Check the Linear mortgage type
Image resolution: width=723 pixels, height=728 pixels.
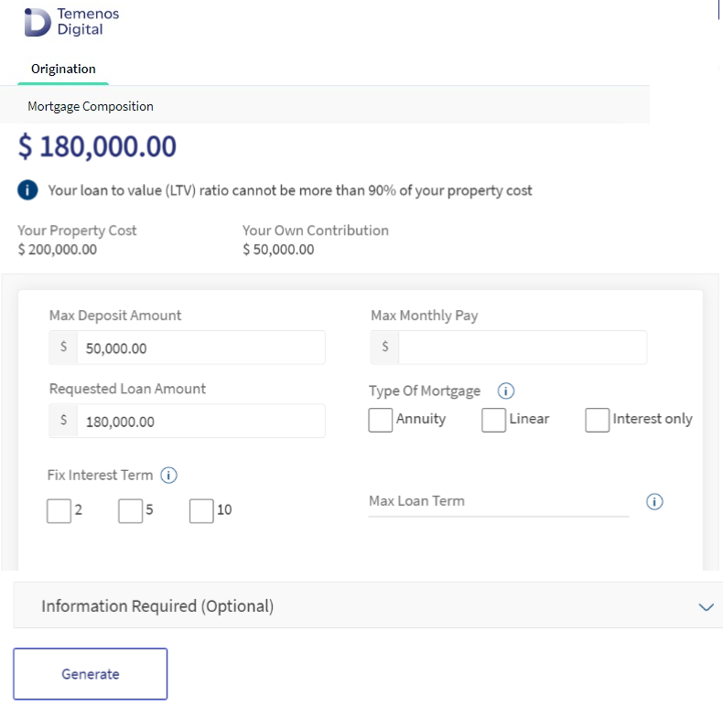click(493, 420)
